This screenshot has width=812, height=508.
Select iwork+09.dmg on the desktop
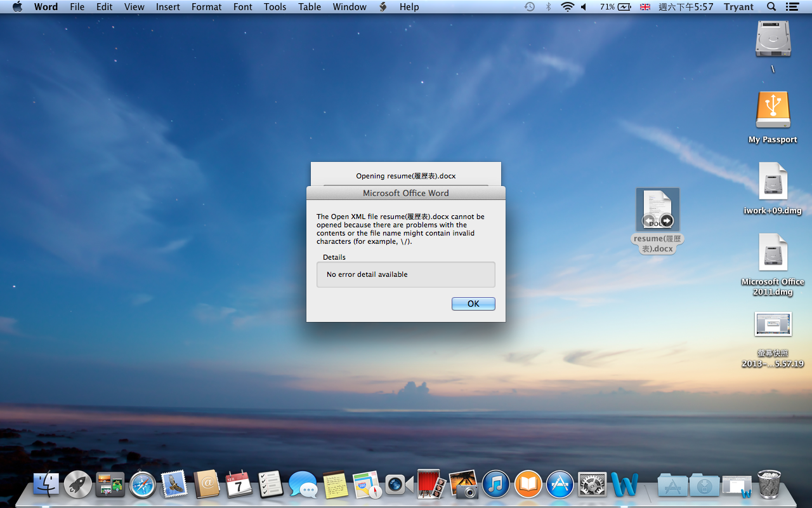click(773, 182)
